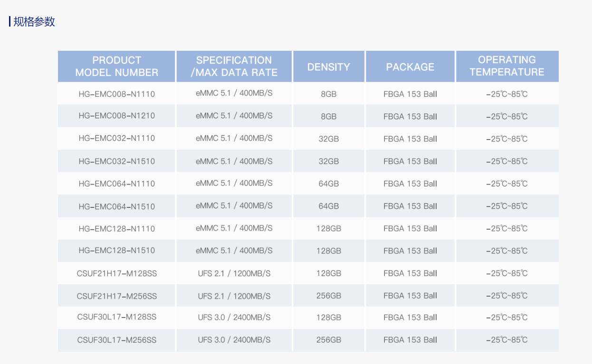Click eMMC 5.1 spec in HG-EMC128-N1110 row

point(234,228)
